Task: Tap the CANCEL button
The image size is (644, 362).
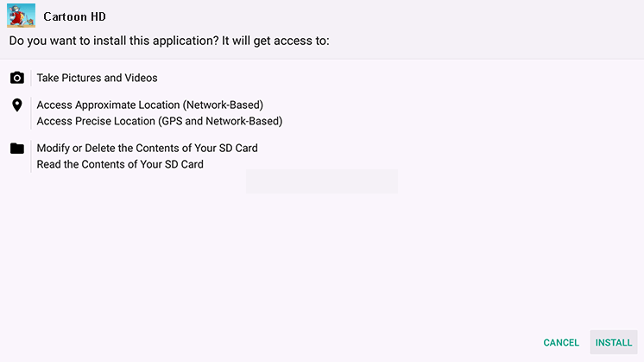Action: (x=561, y=342)
